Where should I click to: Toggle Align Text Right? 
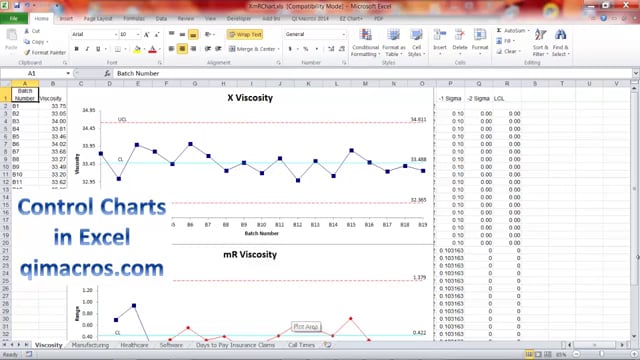[193, 49]
